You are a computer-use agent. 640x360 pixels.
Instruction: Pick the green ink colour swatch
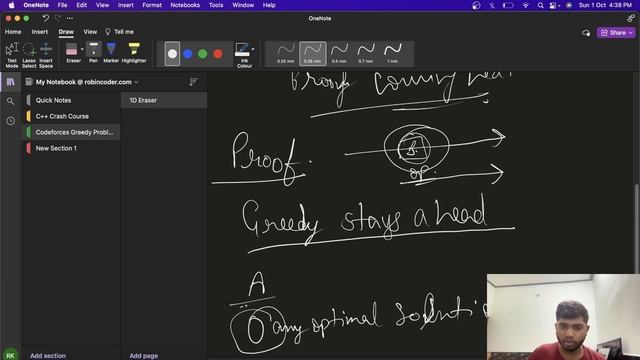click(x=202, y=53)
